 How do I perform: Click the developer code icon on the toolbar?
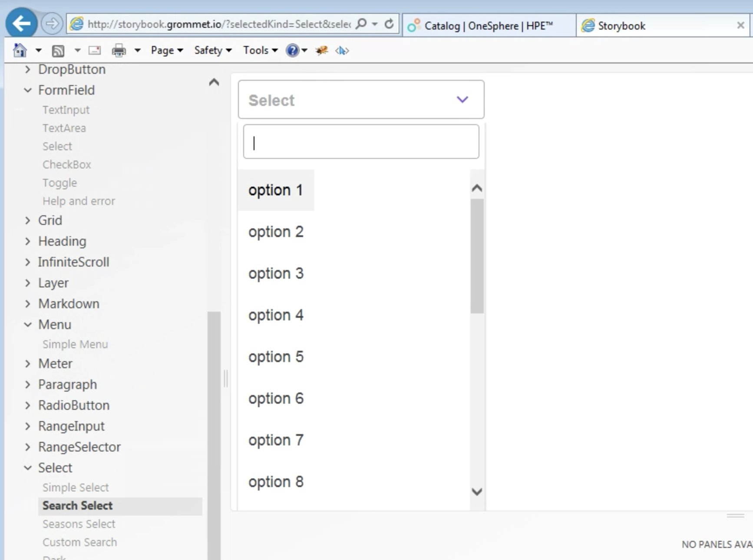tap(342, 50)
